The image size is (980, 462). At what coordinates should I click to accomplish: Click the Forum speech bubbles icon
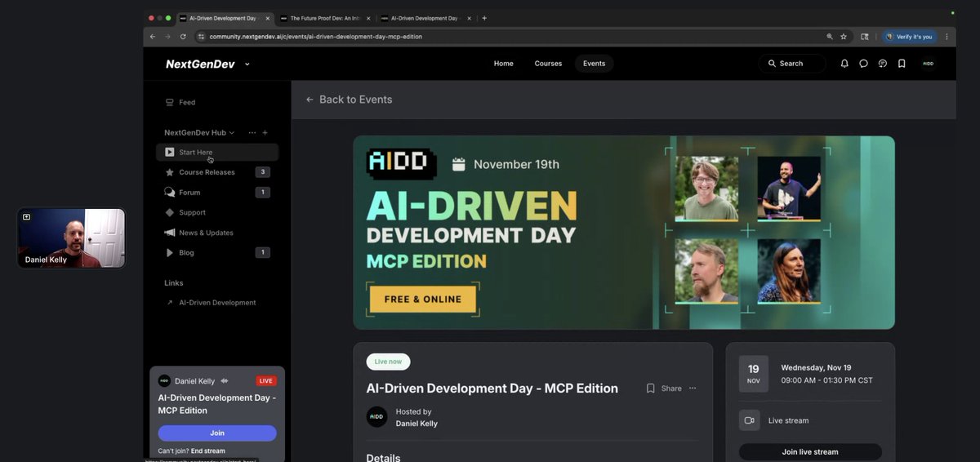click(169, 193)
